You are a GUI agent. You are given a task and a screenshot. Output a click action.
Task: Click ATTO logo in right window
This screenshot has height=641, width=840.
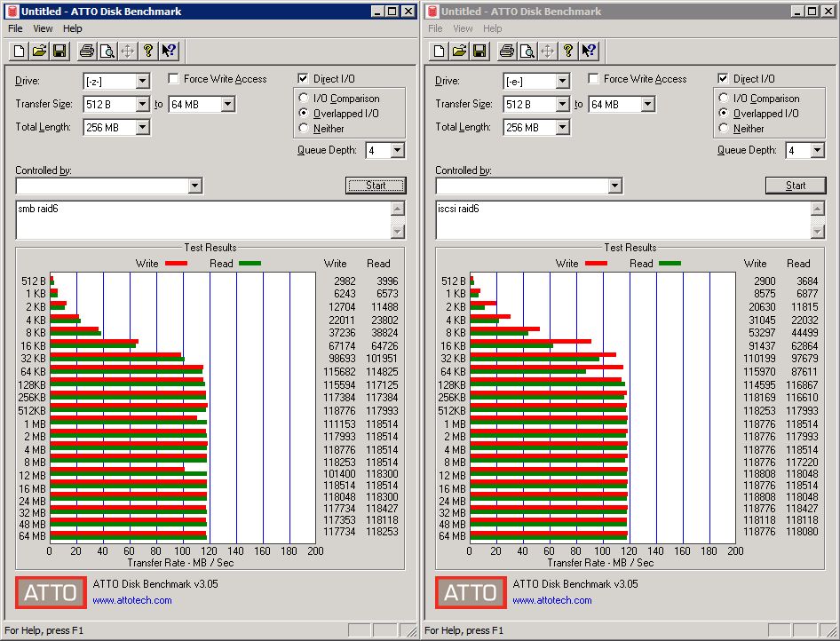(471, 592)
